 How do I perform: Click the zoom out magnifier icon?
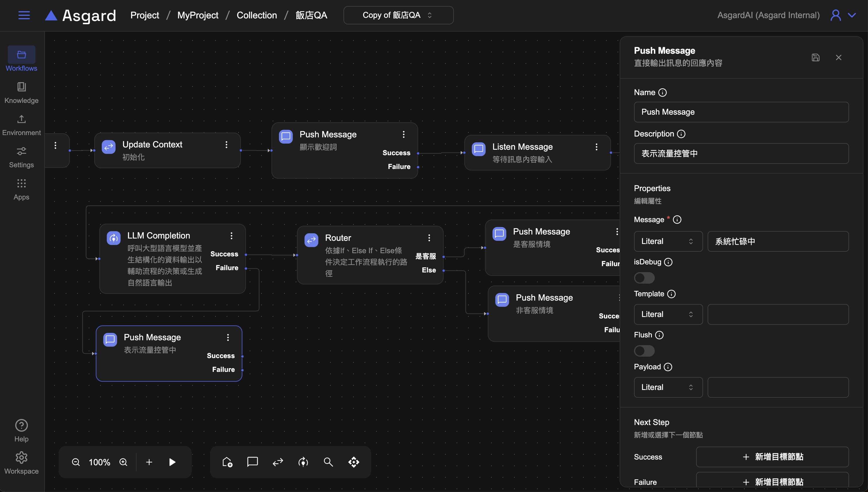tap(76, 462)
